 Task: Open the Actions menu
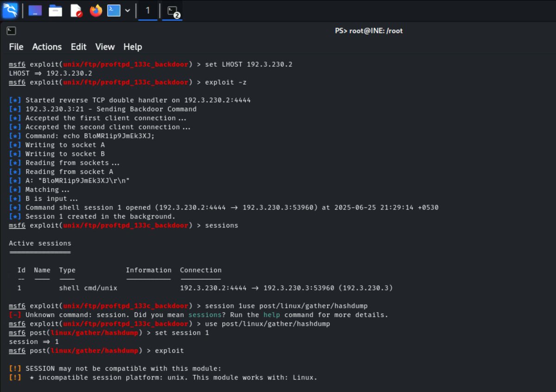click(x=47, y=47)
